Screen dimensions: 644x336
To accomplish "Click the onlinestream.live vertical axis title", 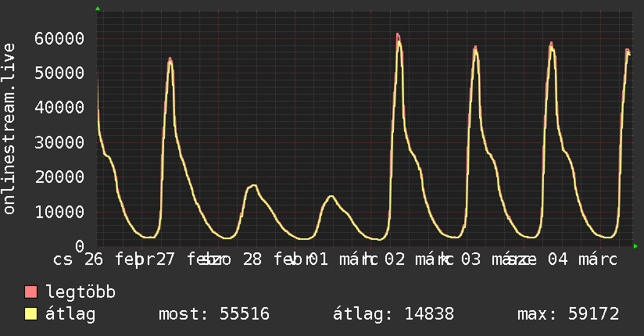I will pyautogui.click(x=9, y=129).
